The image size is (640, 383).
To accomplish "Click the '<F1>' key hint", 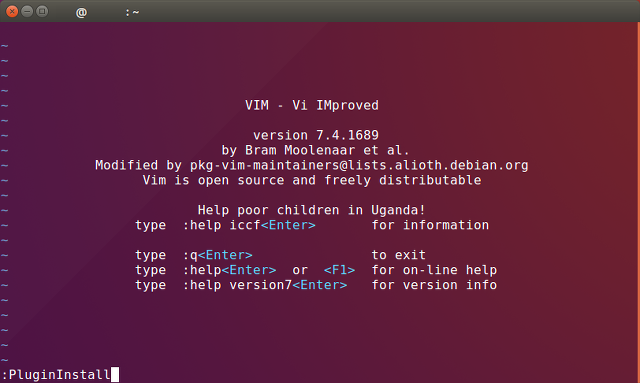I will (339, 270).
